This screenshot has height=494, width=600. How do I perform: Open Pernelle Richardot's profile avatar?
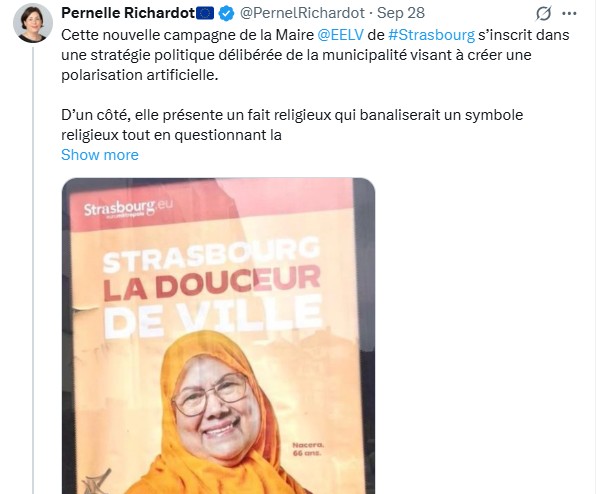click(33, 23)
